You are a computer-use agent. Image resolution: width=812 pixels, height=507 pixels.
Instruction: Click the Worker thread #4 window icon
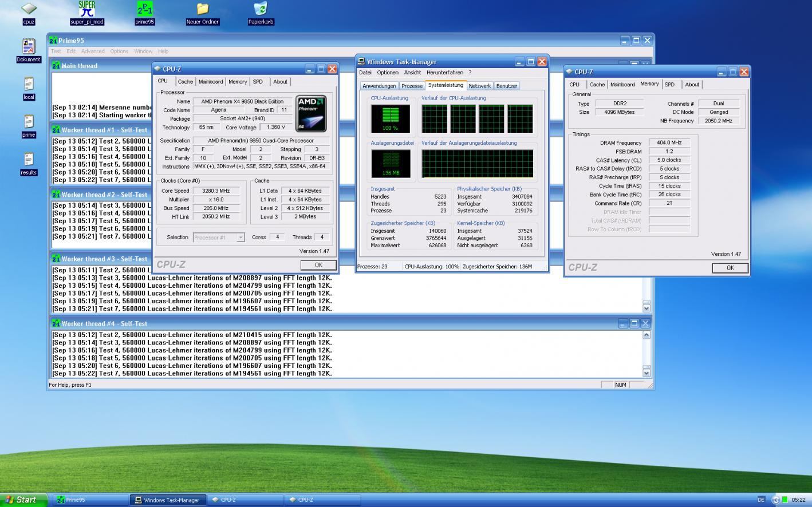click(x=56, y=324)
